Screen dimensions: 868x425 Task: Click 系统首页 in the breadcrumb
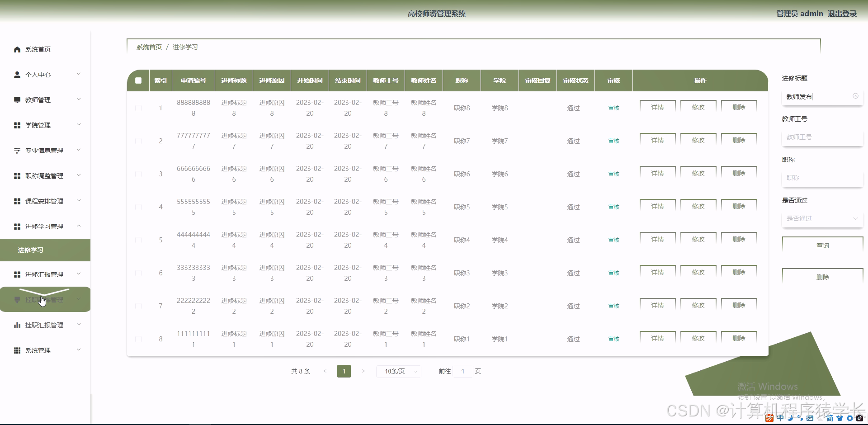(x=149, y=47)
